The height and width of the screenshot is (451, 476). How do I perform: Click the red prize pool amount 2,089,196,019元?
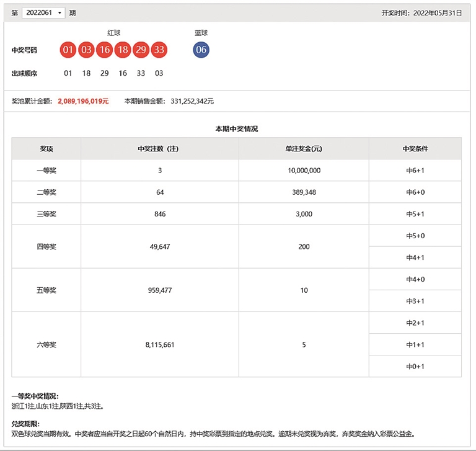[x=83, y=101]
